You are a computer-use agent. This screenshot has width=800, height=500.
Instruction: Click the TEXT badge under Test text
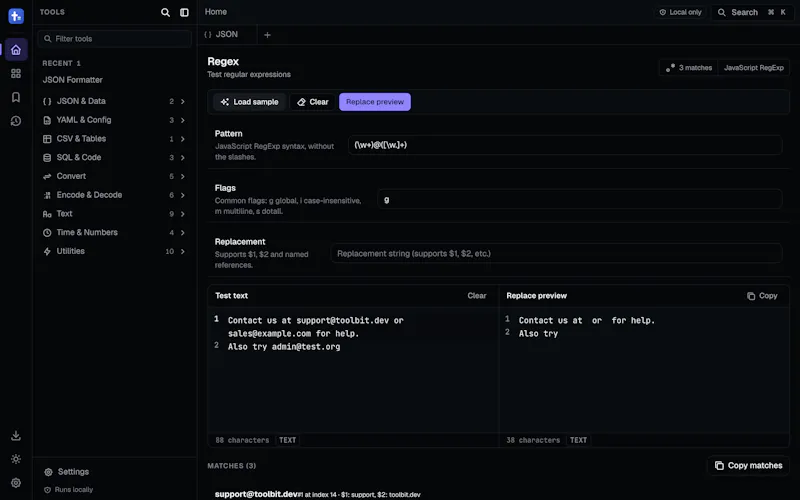pyautogui.click(x=287, y=440)
